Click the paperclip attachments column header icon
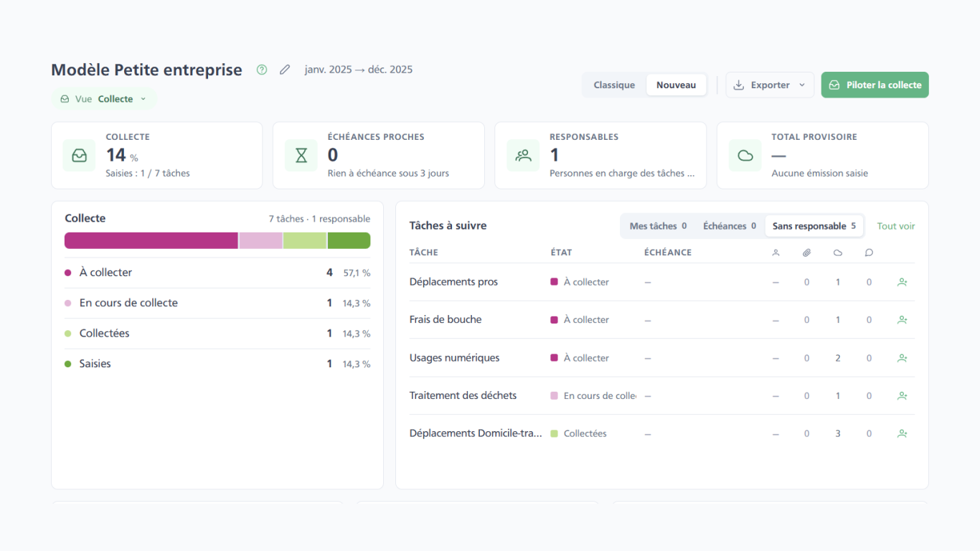Image resolution: width=980 pixels, height=551 pixels. (806, 253)
